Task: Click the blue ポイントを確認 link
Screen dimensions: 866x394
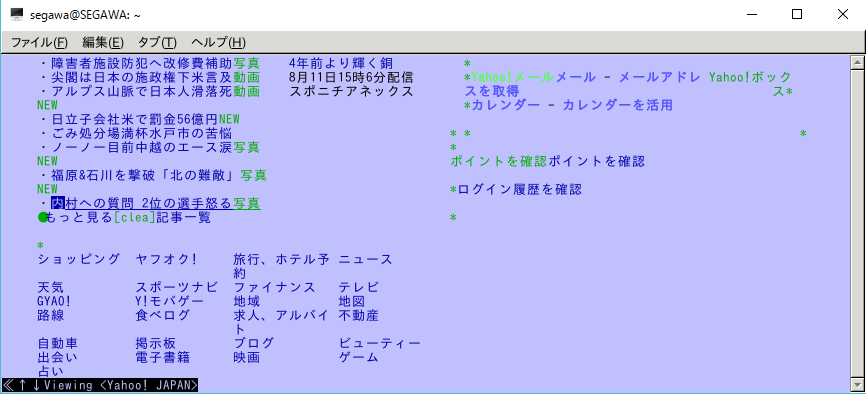Action: click(596, 162)
